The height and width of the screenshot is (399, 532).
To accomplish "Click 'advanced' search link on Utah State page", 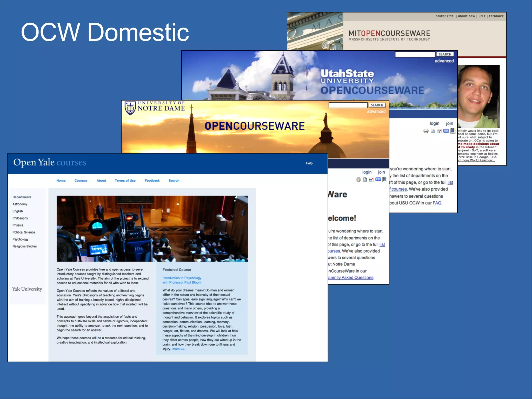I will coord(444,61).
